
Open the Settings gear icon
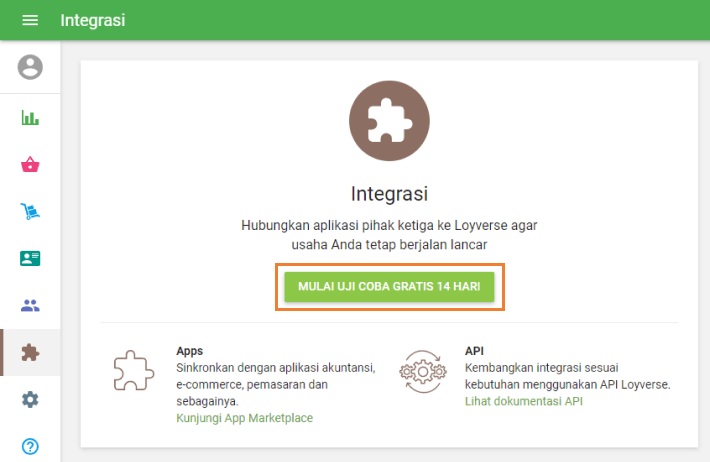(x=30, y=399)
